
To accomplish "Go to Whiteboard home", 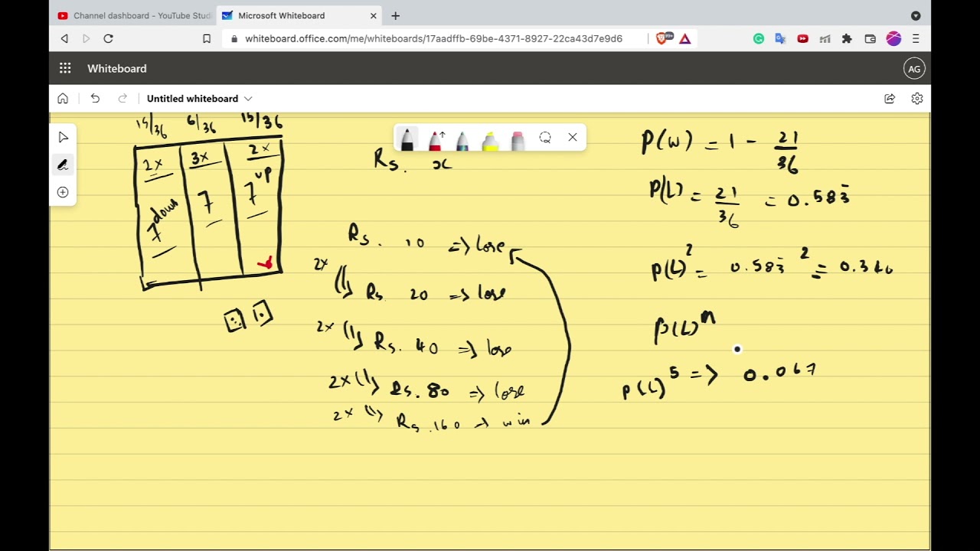I will (63, 99).
